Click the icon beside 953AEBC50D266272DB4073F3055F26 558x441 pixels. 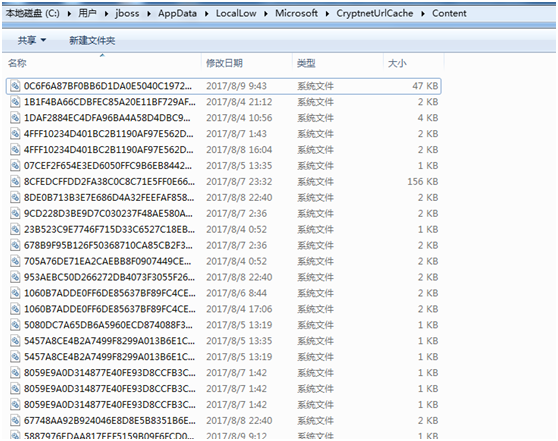(x=15, y=277)
